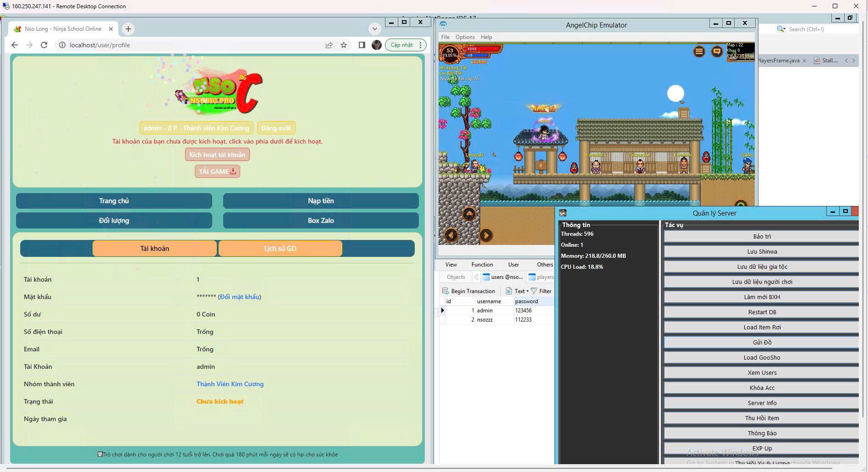Screen dimensions: 868x472
Task: Open the Text dropdown in database toolbar
Action: [517, 291]
